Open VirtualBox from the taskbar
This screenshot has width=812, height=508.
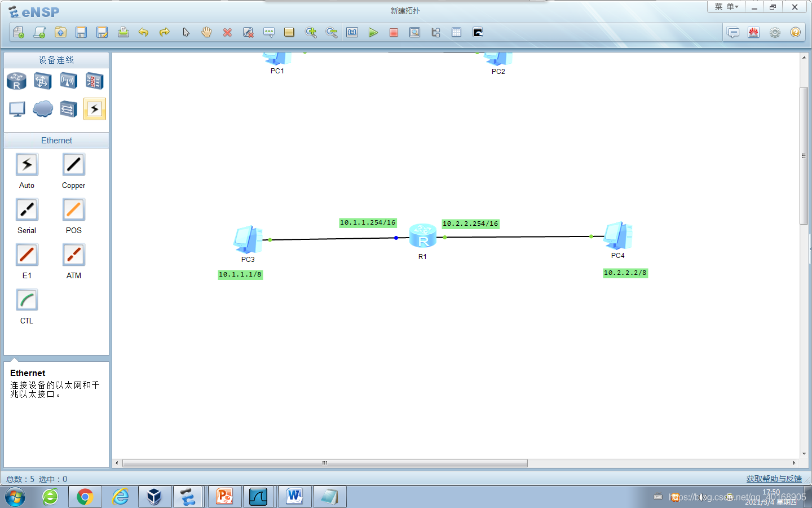coord(154,497)
